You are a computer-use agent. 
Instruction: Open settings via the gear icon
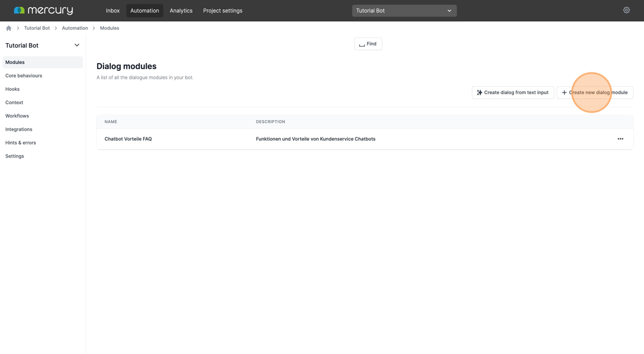(x=626, y=10)
